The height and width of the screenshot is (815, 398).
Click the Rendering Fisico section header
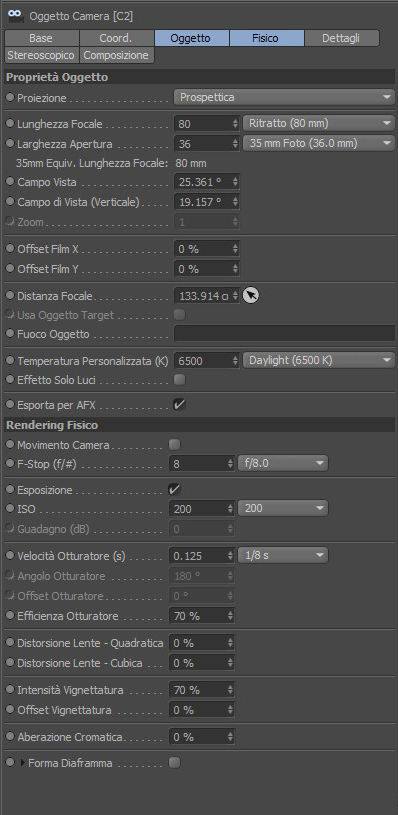coord(200,425)
